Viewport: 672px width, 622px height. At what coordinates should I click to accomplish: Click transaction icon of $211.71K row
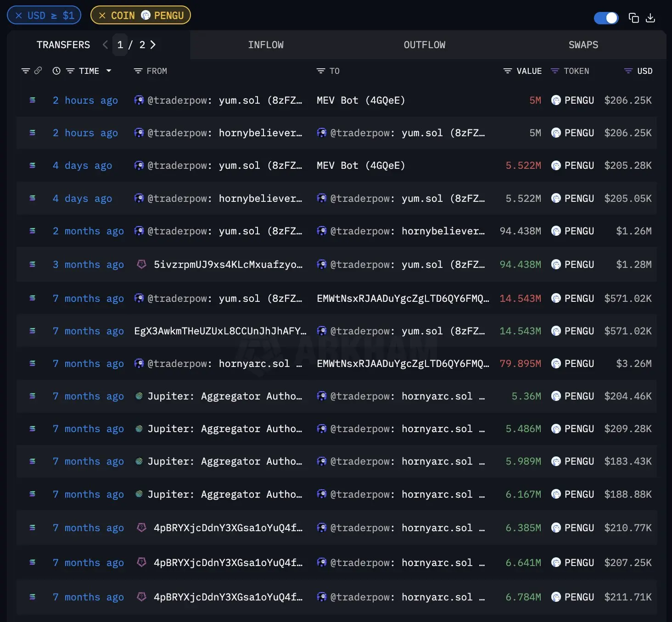tap(33, 597)
